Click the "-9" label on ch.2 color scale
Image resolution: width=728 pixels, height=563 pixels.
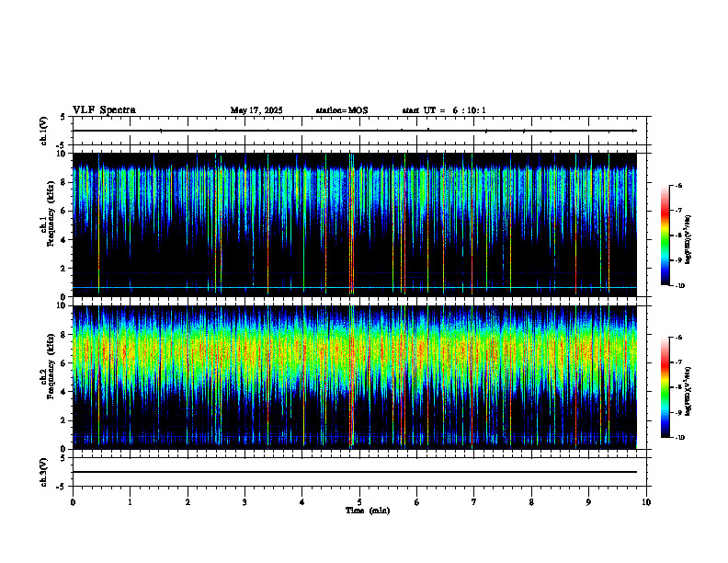678,412
